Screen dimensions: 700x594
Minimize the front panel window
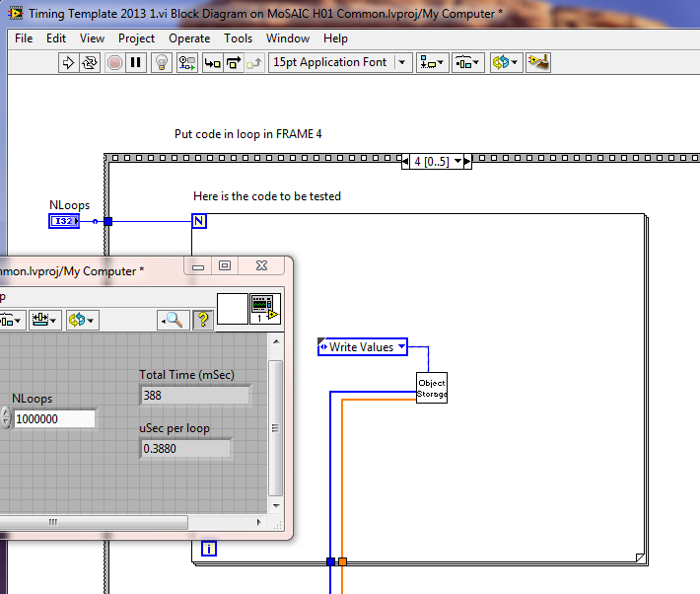pyautogui.click(x=198, y=266)
